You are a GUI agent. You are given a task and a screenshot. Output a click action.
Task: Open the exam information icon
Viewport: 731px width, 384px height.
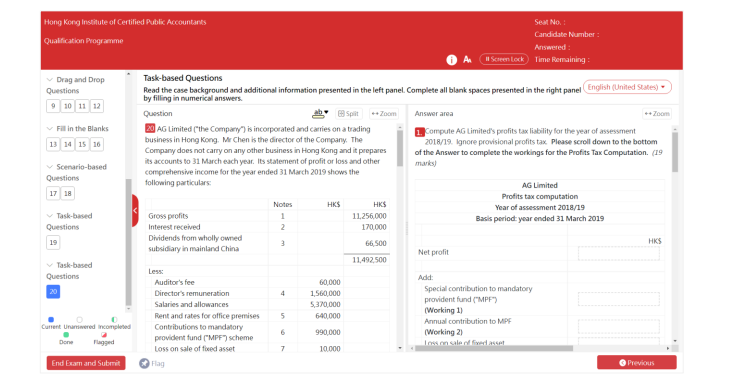[451, 60]
